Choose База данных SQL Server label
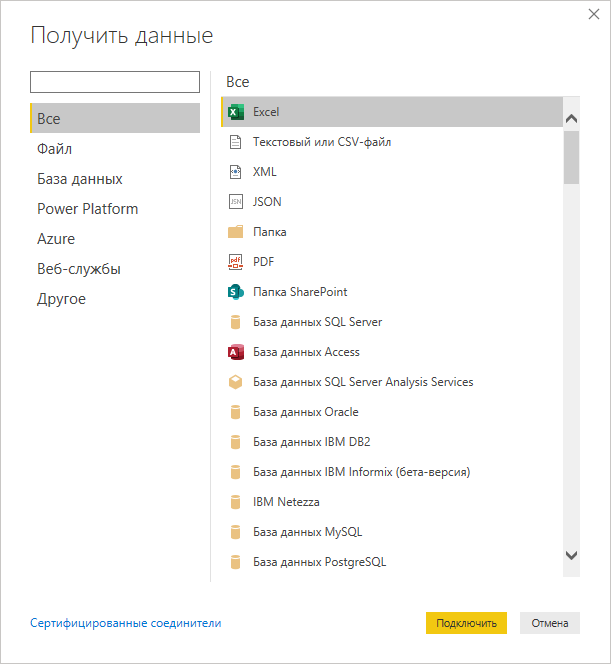This screenshot has height=664, width=611. (318, 322)
